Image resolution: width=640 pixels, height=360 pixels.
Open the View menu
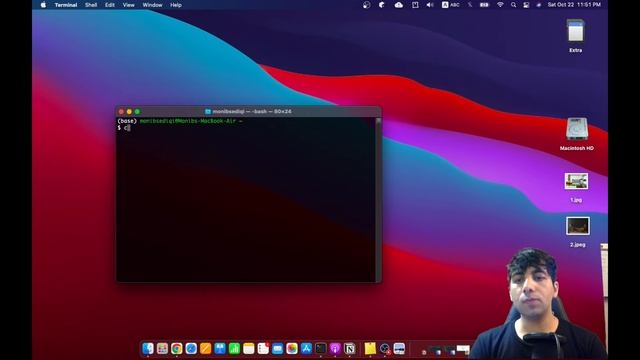(128, 5)
